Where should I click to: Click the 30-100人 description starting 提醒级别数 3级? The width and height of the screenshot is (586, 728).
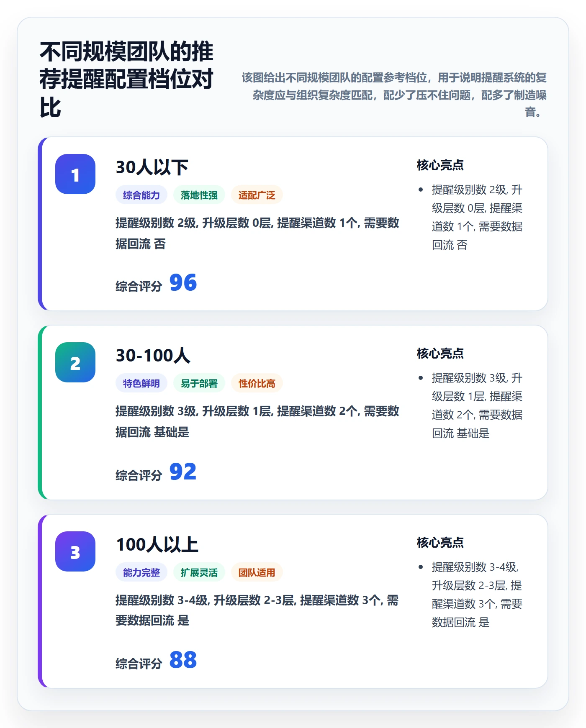tap(257, 421)
